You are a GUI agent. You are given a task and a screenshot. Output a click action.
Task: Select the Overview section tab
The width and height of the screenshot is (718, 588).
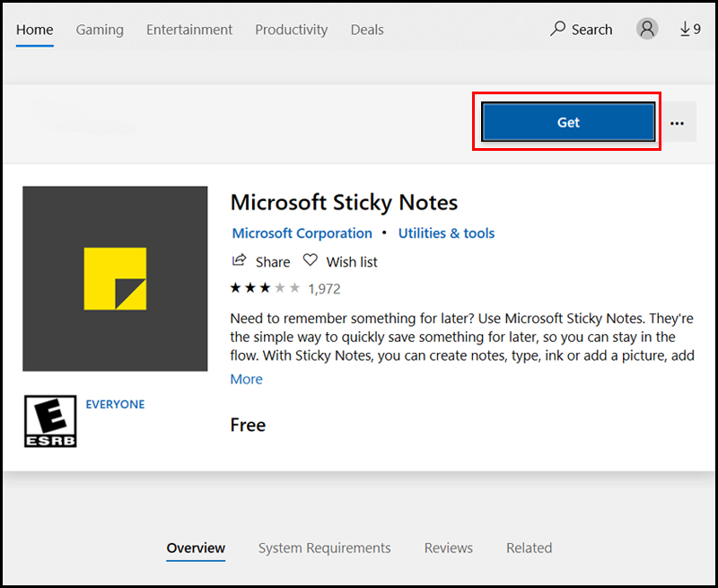196,549
